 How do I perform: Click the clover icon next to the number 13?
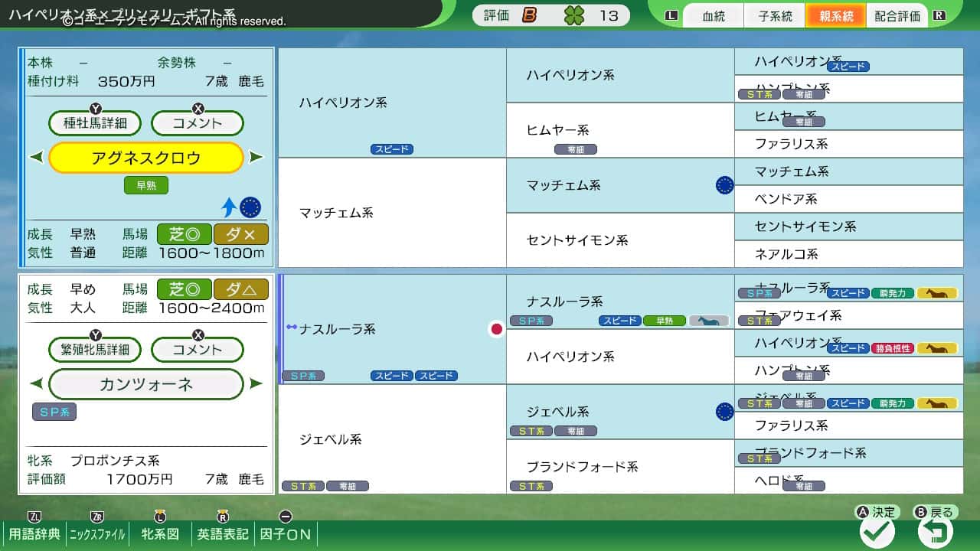coord(574,15)
